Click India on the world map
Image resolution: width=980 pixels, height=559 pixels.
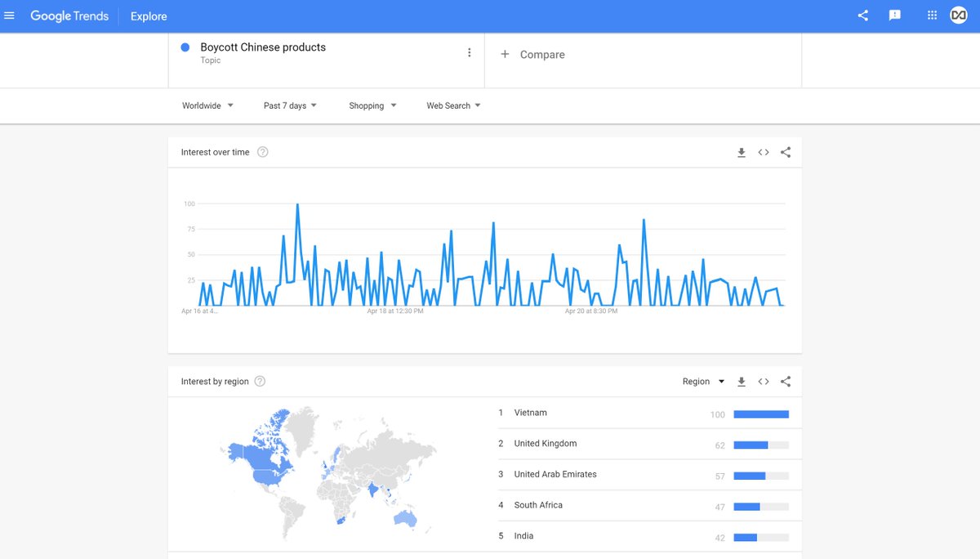tap(372, 489)
